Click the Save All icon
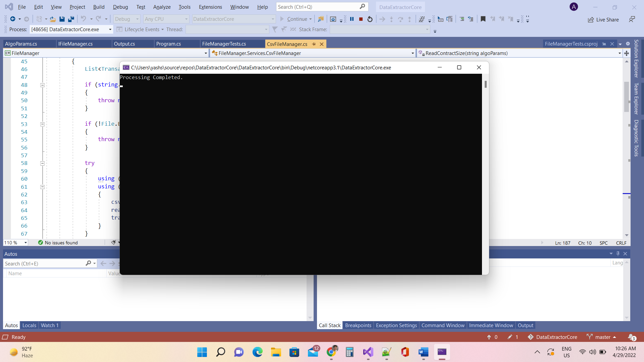This screenshot has height=362, width=644. [x=71, y=19]
